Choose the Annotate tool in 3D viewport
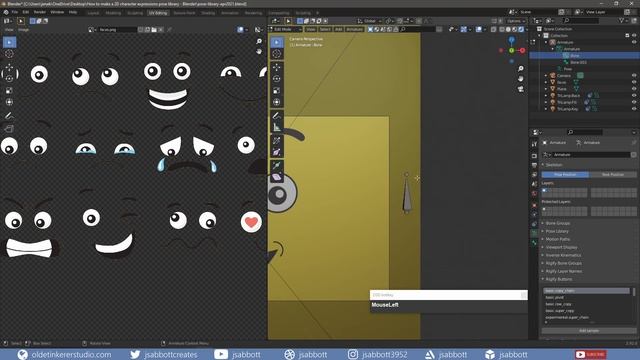 pyautogui.click(x=277, y=116)
